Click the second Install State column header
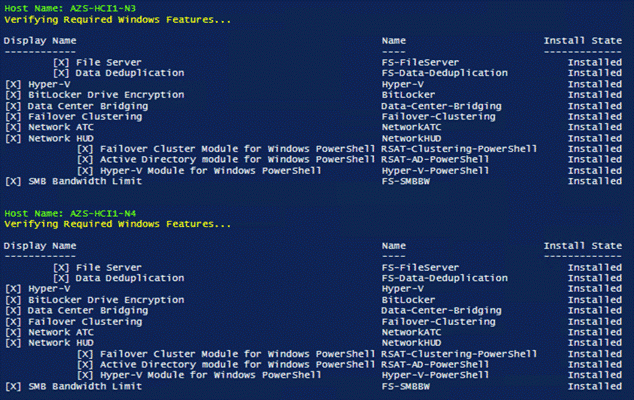 pos(583,246)
